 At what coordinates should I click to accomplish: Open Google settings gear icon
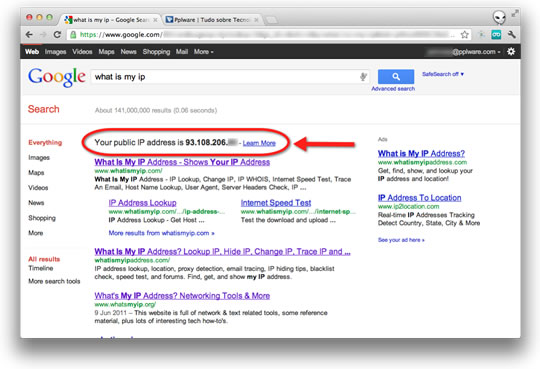click(x=511, y=51)
